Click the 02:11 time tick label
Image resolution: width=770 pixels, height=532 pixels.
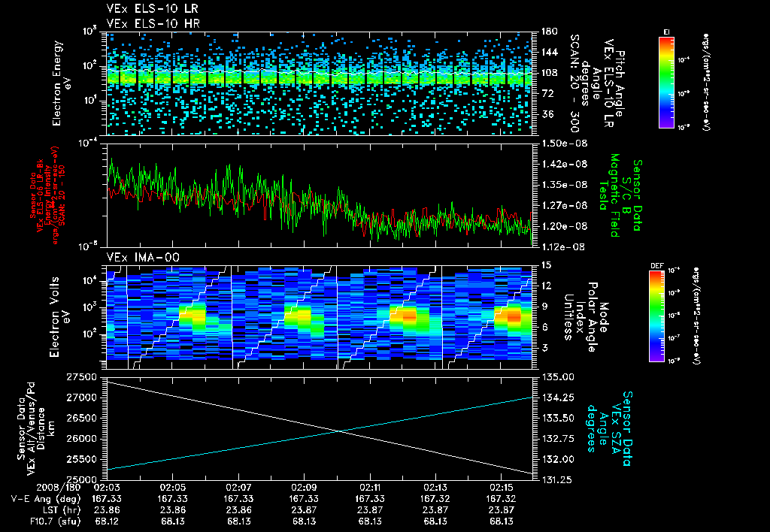[370, 488]
